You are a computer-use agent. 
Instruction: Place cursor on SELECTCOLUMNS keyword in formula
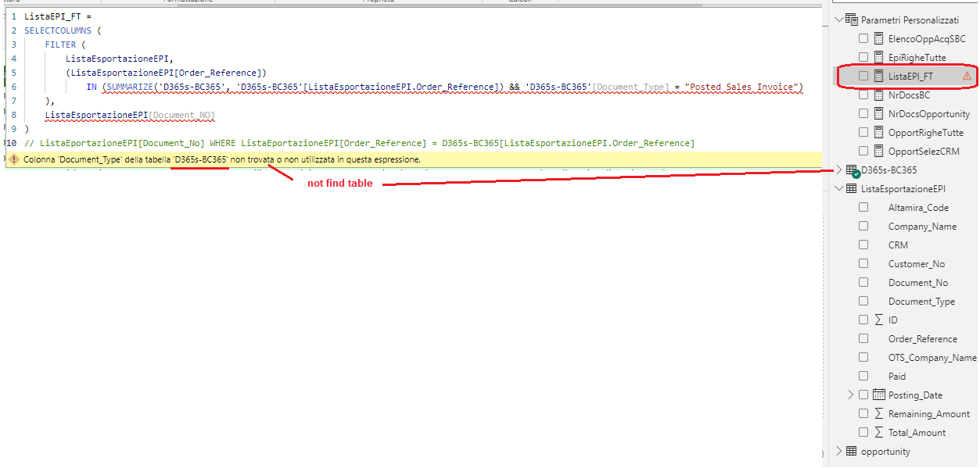(x=58, y=30)
